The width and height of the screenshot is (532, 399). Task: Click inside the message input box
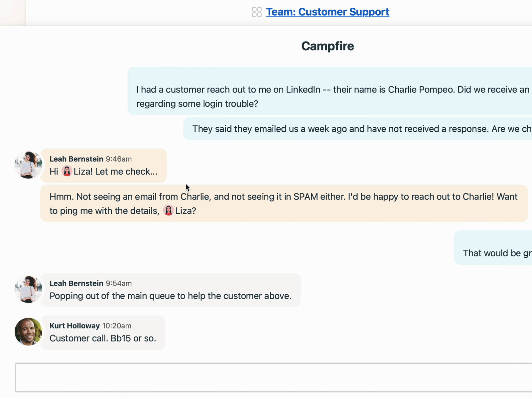click(x=266, y=378)
